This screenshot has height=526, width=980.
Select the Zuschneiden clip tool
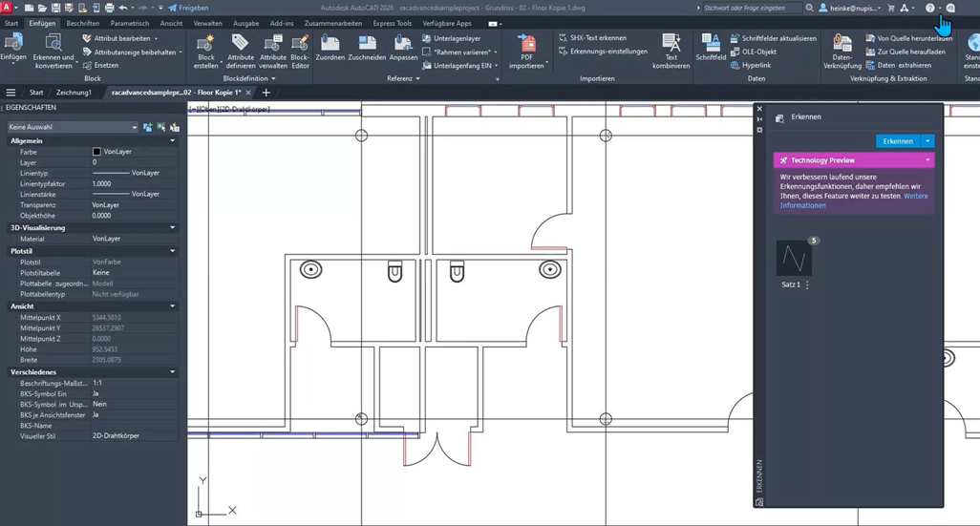click(x=367, y=48)
